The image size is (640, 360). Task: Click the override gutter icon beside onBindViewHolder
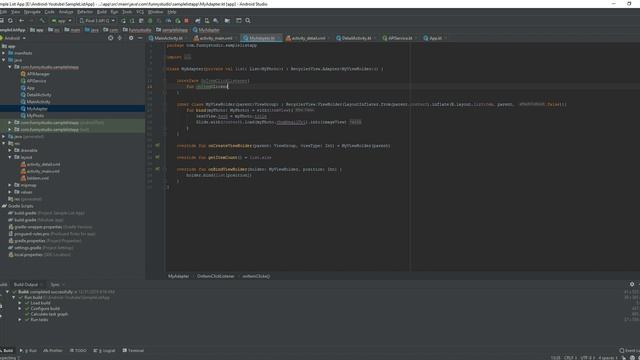click(158, 169)
